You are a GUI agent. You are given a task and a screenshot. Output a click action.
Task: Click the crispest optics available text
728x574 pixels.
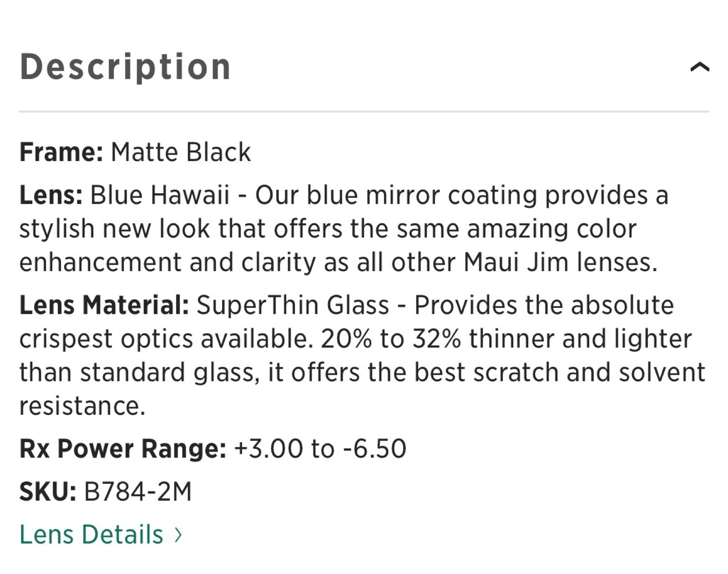[166, 339]
